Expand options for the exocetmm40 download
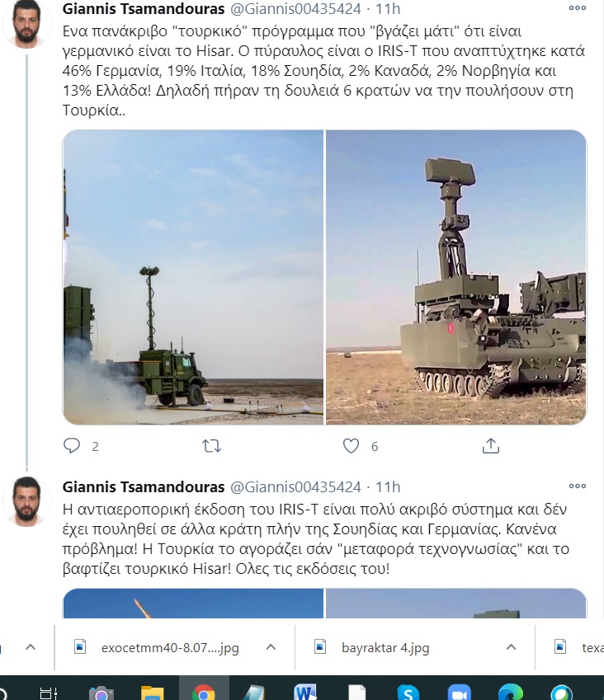The height and width of the screenshot is (700, 604). click(x=270, y=647)
